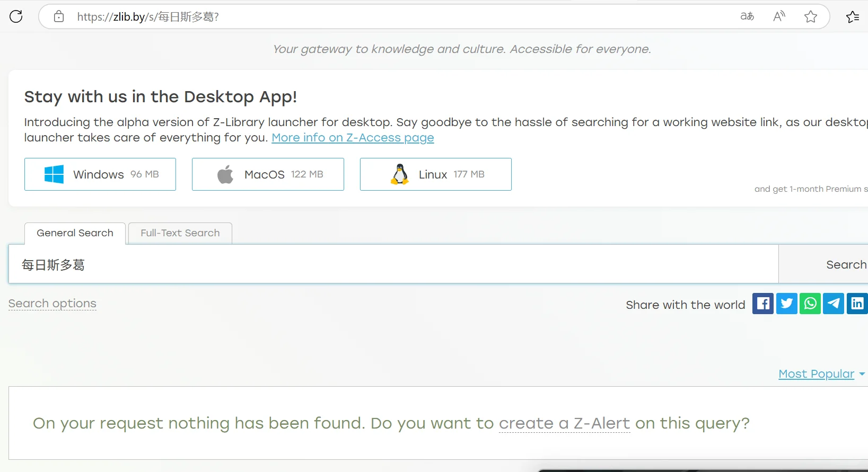This screenshot has height=472, width=868.
Task: Open More info on Z-Access page link
Action: click(x=353, y=138)
